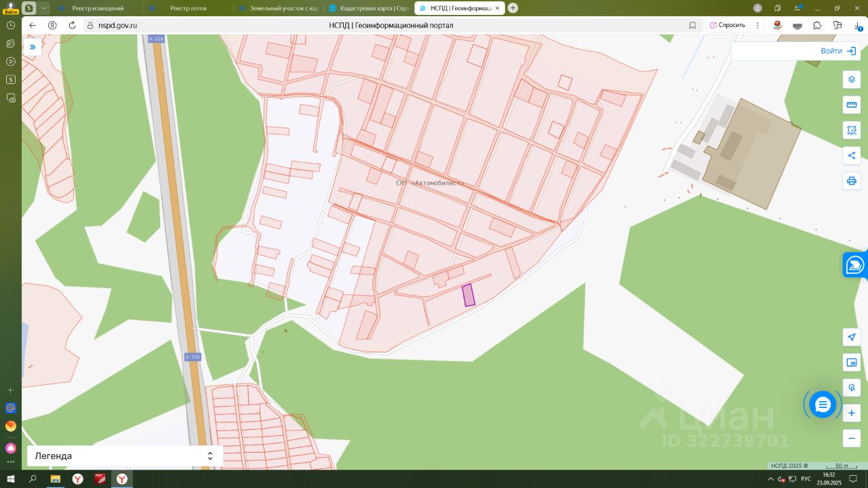Print the map using the printer icon
The height and width of the screenshot is (488, 868).
(852, 180)
